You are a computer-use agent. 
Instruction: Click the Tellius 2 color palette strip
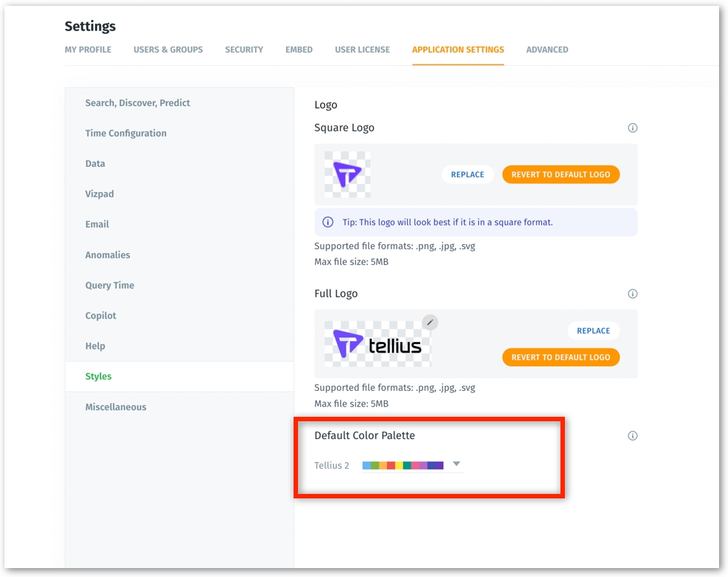pos(403,465)
